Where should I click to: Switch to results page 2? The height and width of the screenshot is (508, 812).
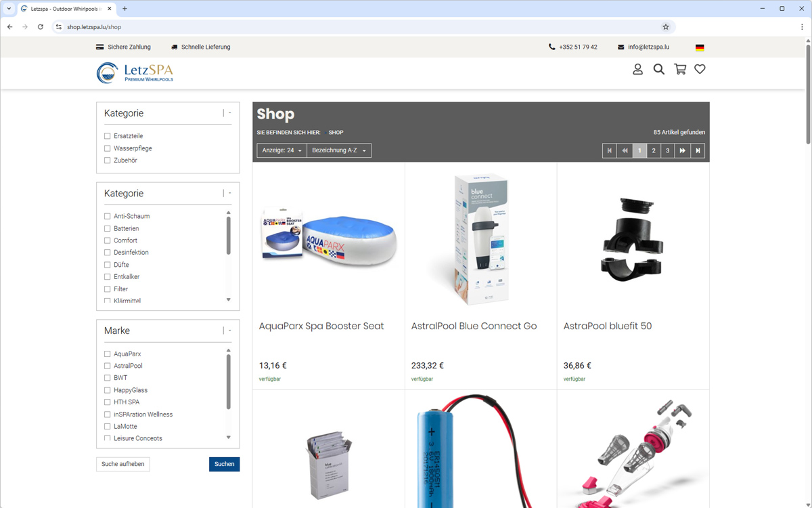tap(654, 150)
